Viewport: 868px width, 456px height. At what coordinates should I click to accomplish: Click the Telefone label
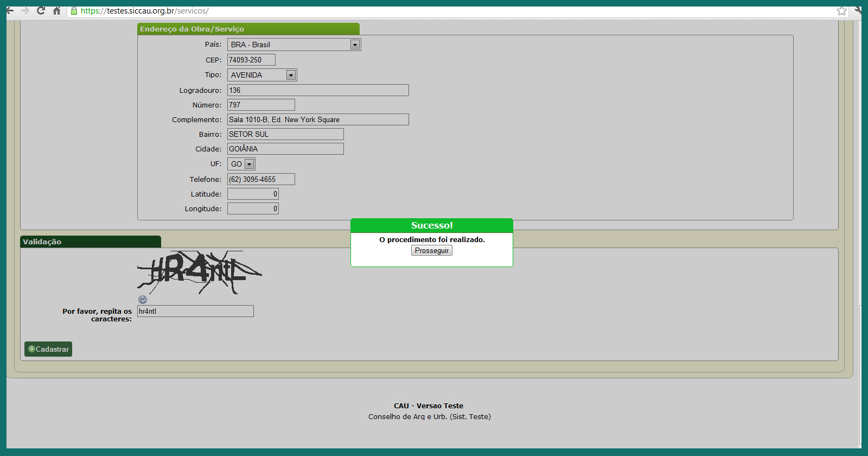coord(206,179)
